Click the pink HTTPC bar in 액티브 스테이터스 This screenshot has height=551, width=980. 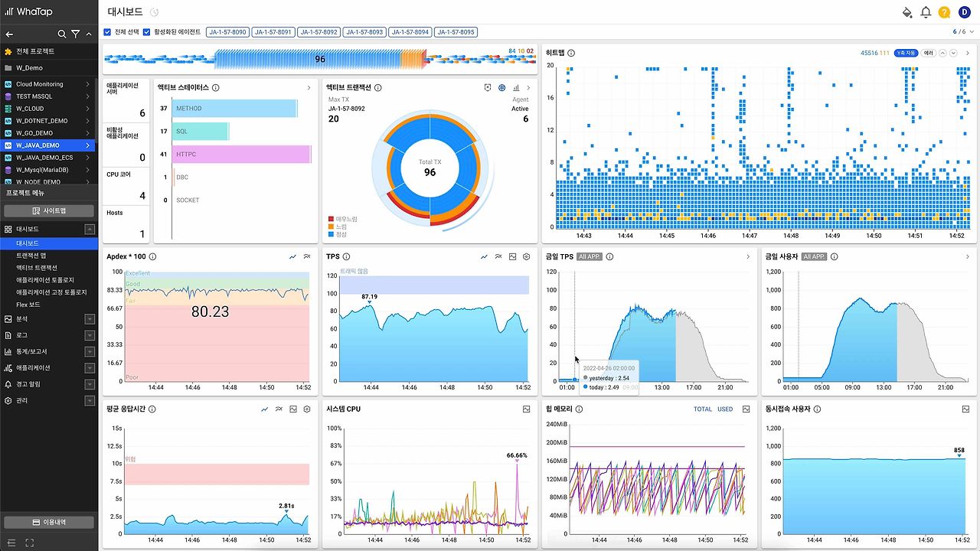242,155
